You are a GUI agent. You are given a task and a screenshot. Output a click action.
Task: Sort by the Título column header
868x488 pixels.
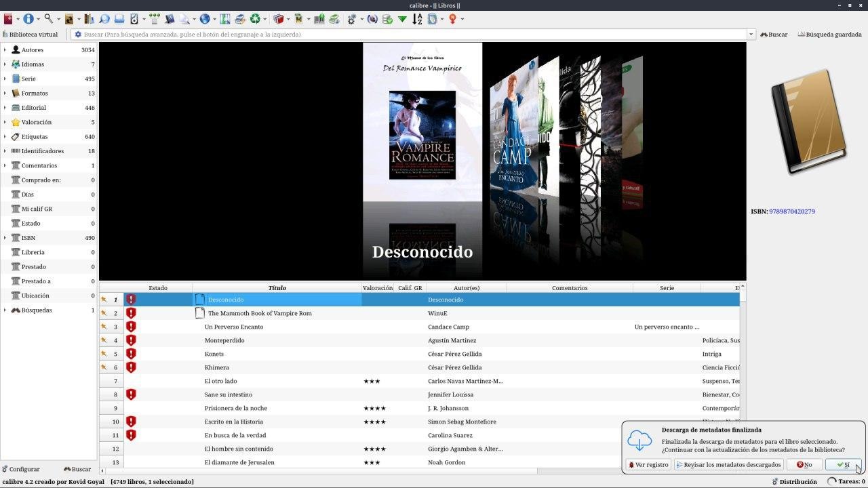click(277, 288)
